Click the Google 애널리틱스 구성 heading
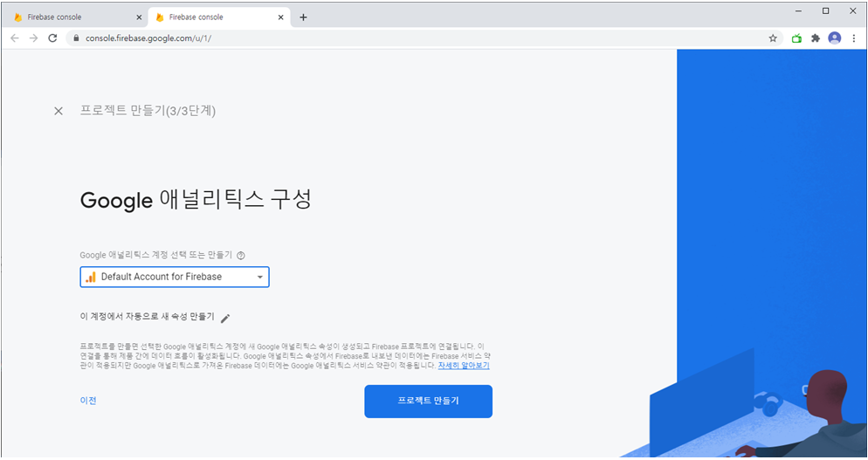 pyautogui.click(x=196, y=200)
